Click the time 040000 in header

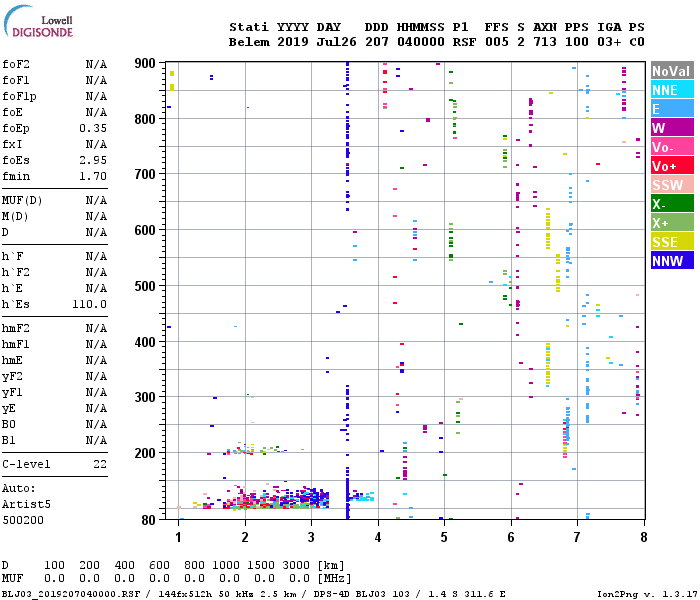point(421,42)
